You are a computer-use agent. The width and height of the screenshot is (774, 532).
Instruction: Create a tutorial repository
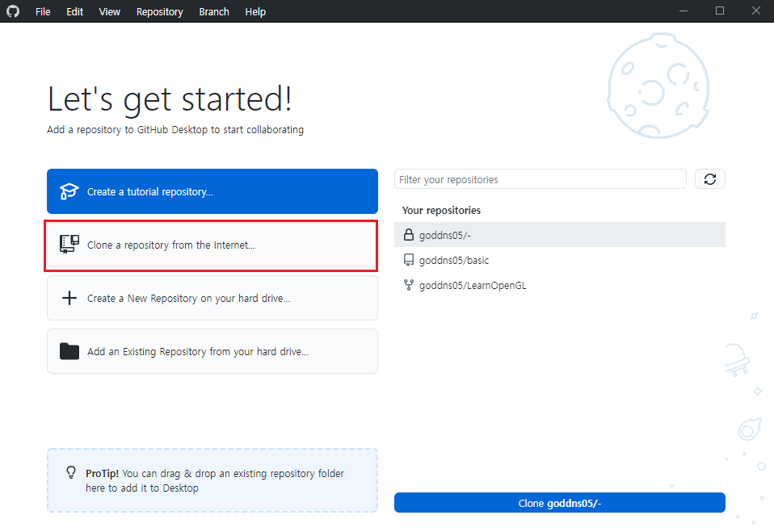[212, 191]
